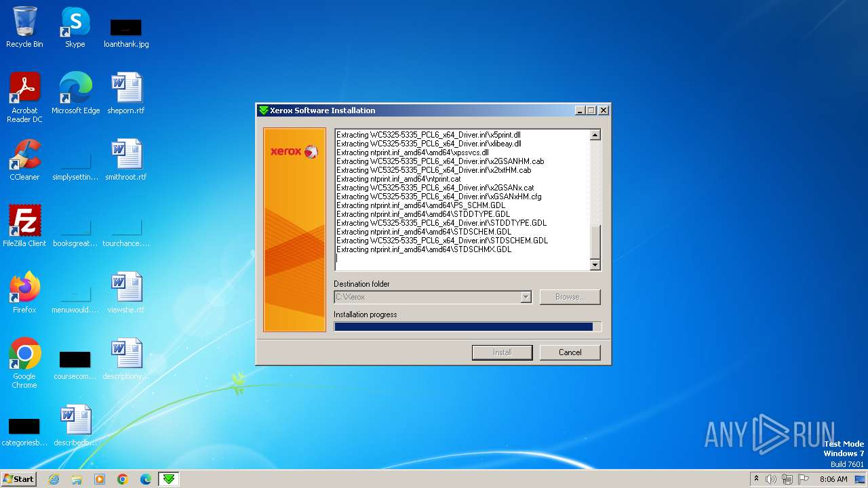Click Xerox installer taskbar button
868x488 pixels.
click(169, 479)
